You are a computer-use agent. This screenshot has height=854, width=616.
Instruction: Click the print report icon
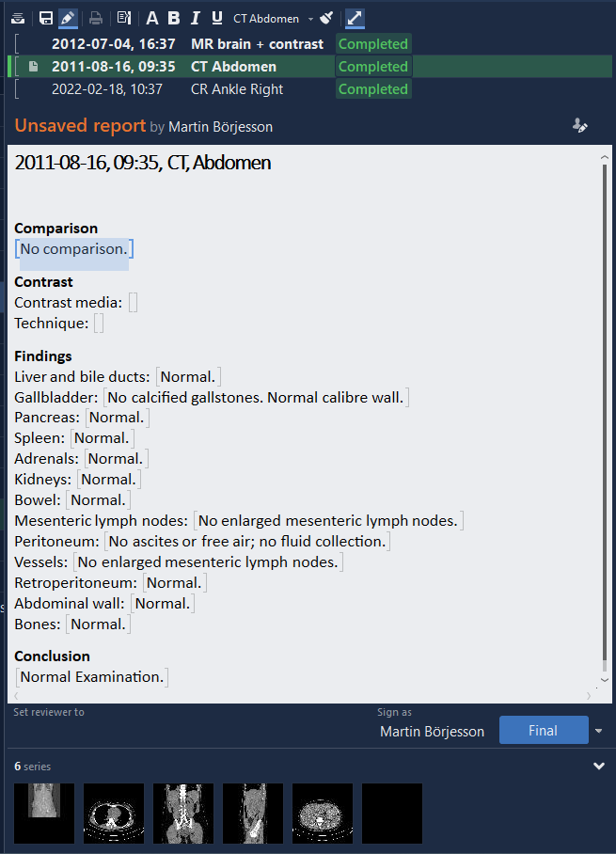[95, 18]
